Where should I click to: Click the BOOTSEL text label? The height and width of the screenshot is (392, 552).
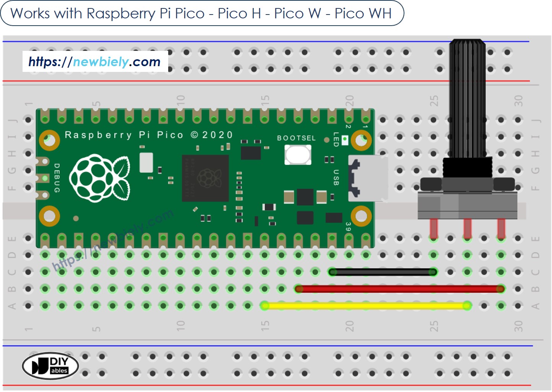click(x=297, y=138)
